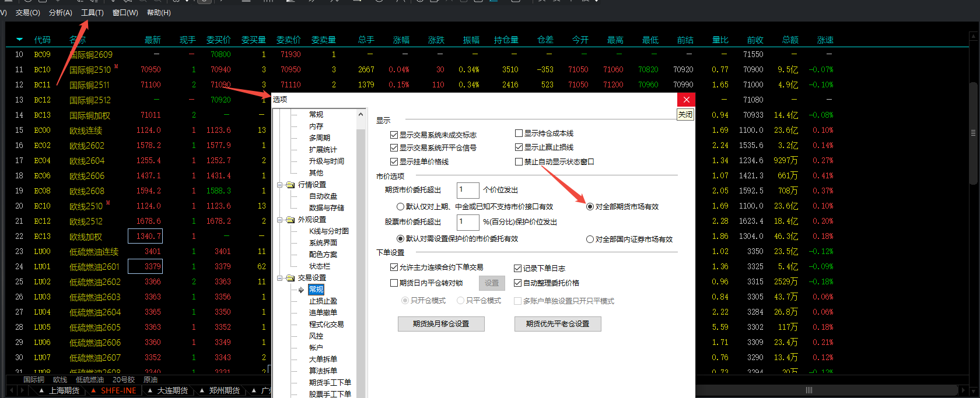The height and width of the screenshot is (398, 980).
Task: Collapse the 外观设置 tree node
Action: tap(280, 220)
